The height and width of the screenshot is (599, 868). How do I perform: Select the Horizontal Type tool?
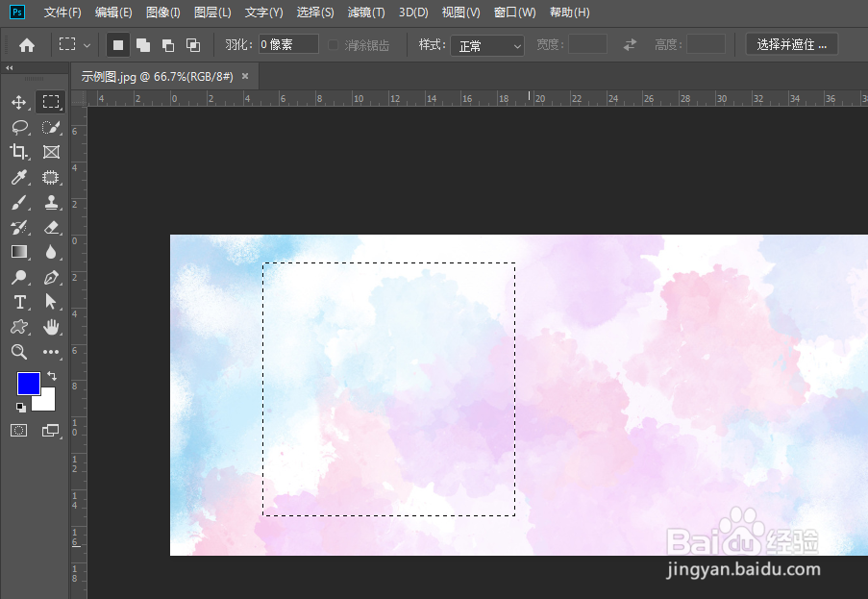(x=19, y=302)
